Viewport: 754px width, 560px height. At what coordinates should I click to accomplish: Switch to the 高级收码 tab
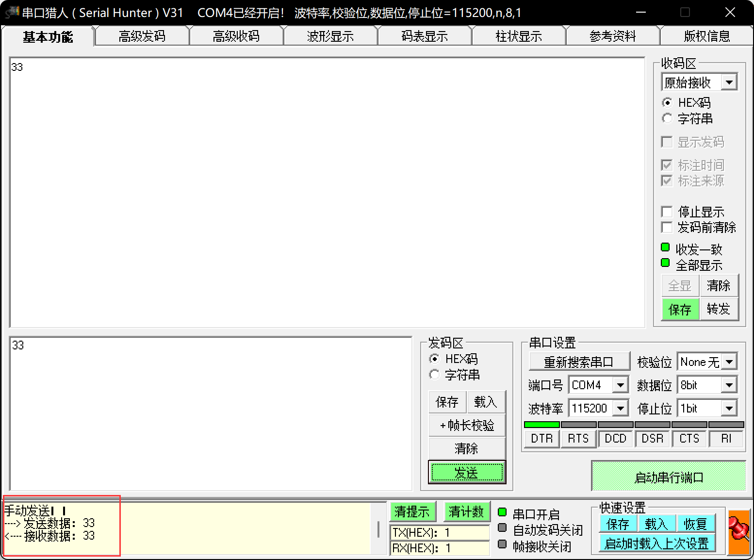pos(236,36)
